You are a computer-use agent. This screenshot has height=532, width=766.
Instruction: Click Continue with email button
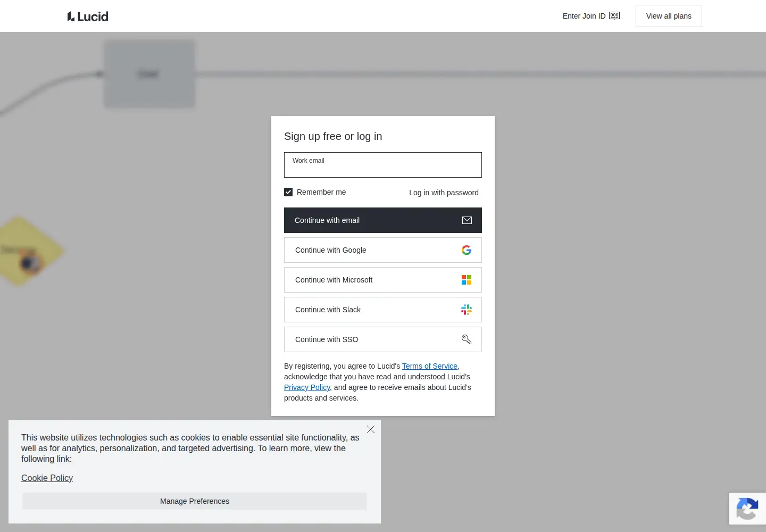pos(383,220)
